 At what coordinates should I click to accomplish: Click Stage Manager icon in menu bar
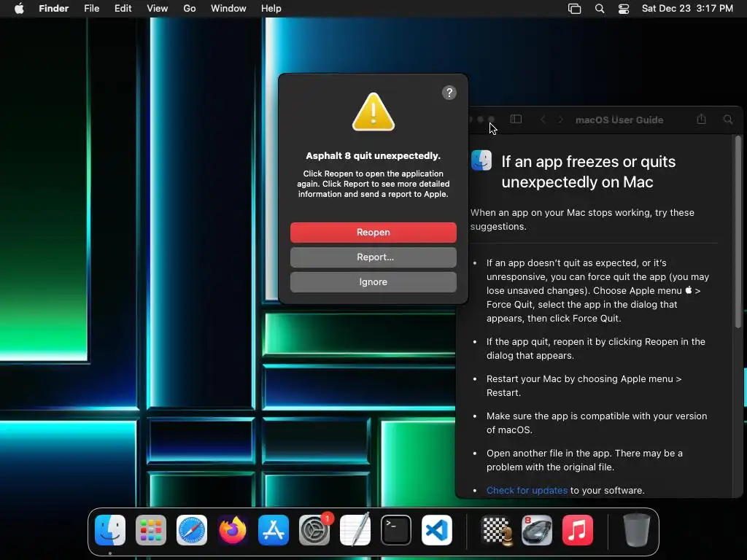pyautogui.click(x=575, y=9)
